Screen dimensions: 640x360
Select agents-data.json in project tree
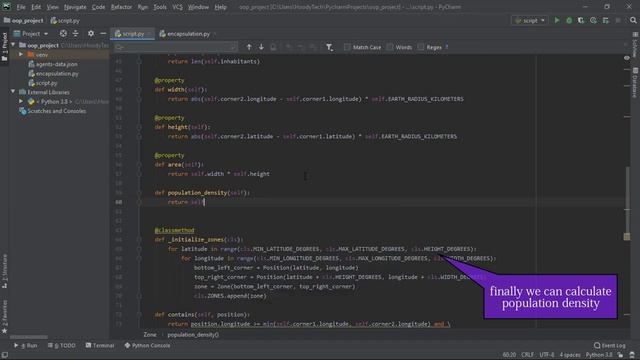53,64
